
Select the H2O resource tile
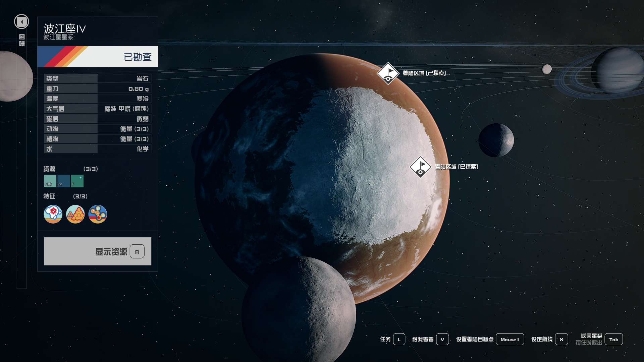[50, 181]
